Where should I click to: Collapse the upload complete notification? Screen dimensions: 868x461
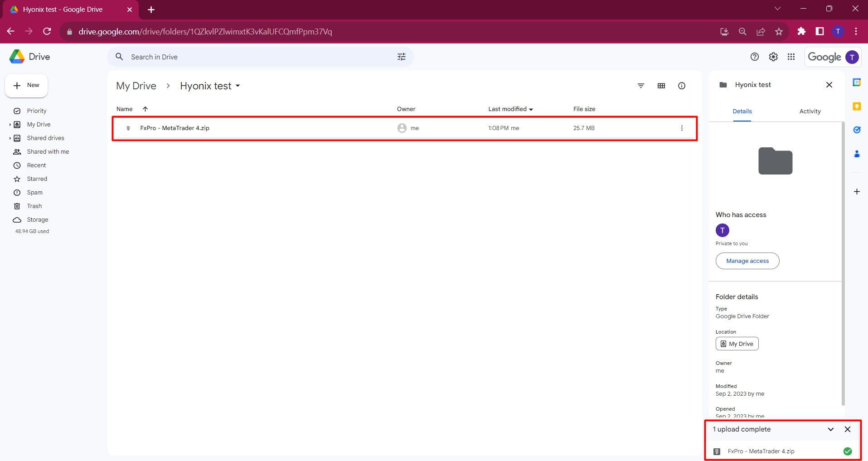tap(830, 429)
